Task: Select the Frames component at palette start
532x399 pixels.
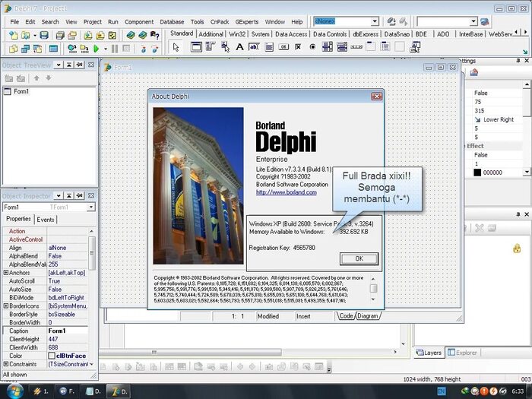Action: tap(197, 47)
